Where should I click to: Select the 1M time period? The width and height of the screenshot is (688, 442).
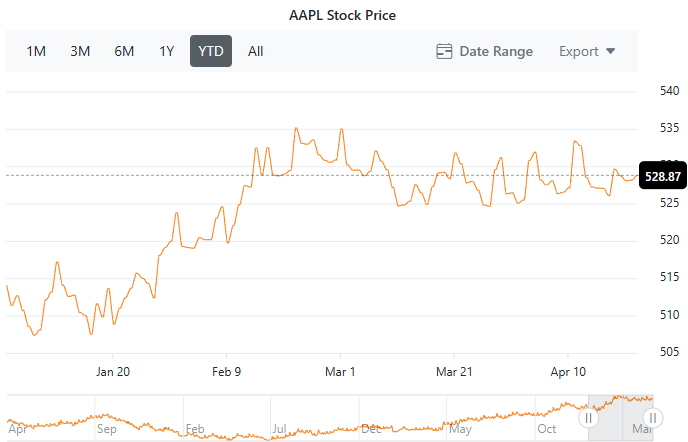tap(36, 51)
